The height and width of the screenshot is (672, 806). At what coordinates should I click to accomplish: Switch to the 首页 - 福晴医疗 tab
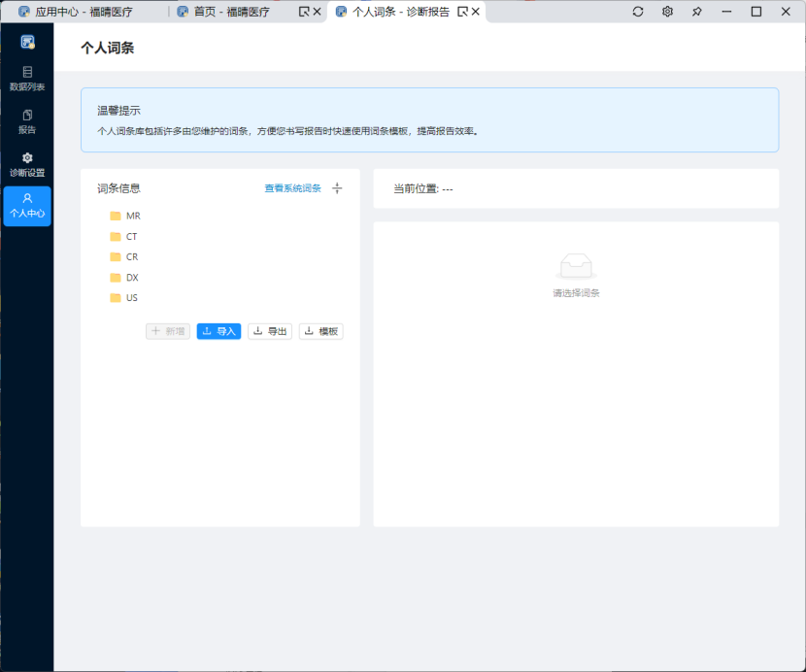226,12
